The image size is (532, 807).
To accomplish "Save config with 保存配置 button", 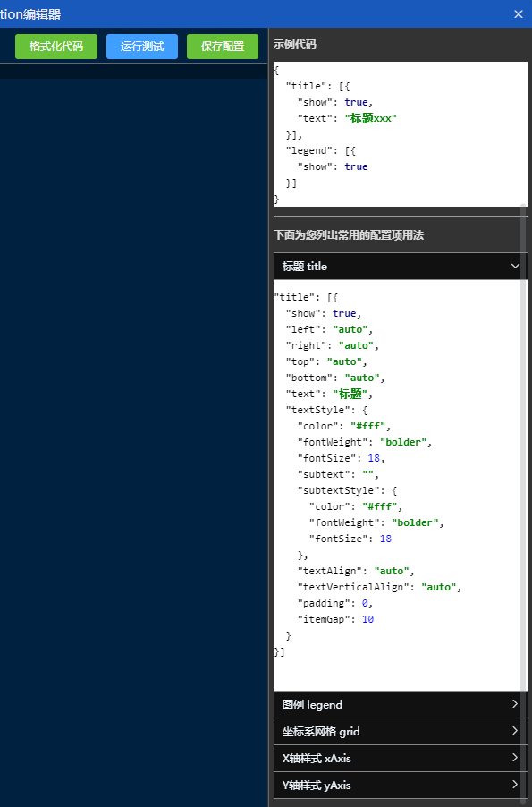I will click(223, 47).
